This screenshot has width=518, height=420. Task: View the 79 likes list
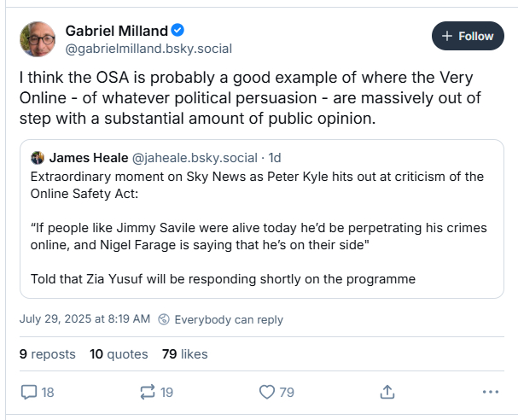[184, 354]
